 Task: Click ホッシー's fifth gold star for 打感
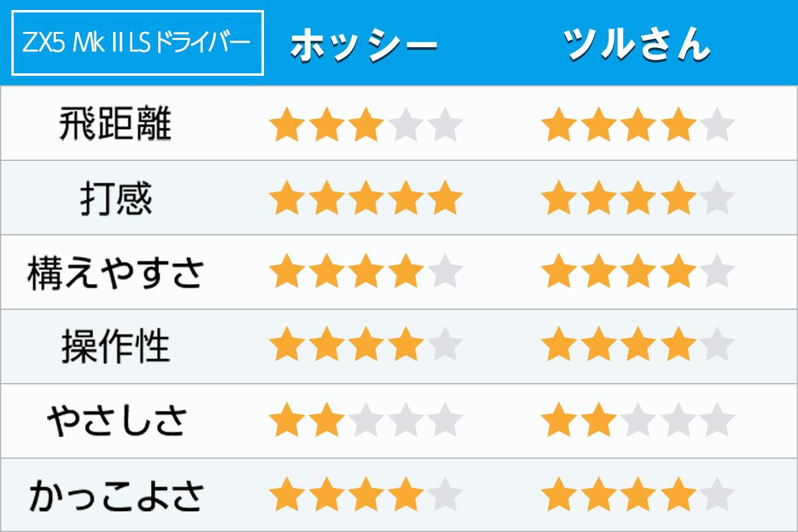444,199
